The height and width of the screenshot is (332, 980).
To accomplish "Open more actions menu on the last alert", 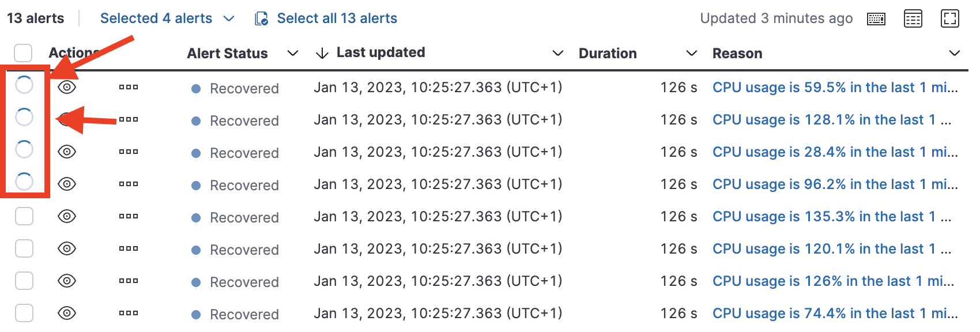I will point(128,313).
